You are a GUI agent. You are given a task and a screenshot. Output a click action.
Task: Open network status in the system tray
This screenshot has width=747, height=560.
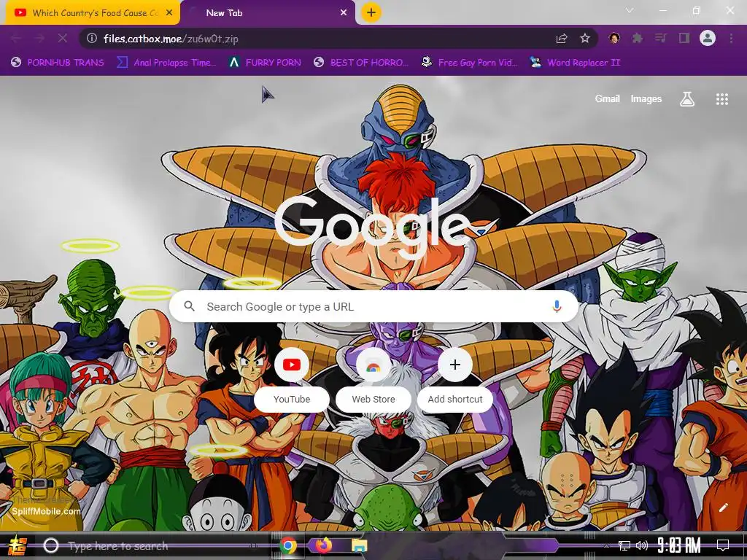click(x=624, y=545)
